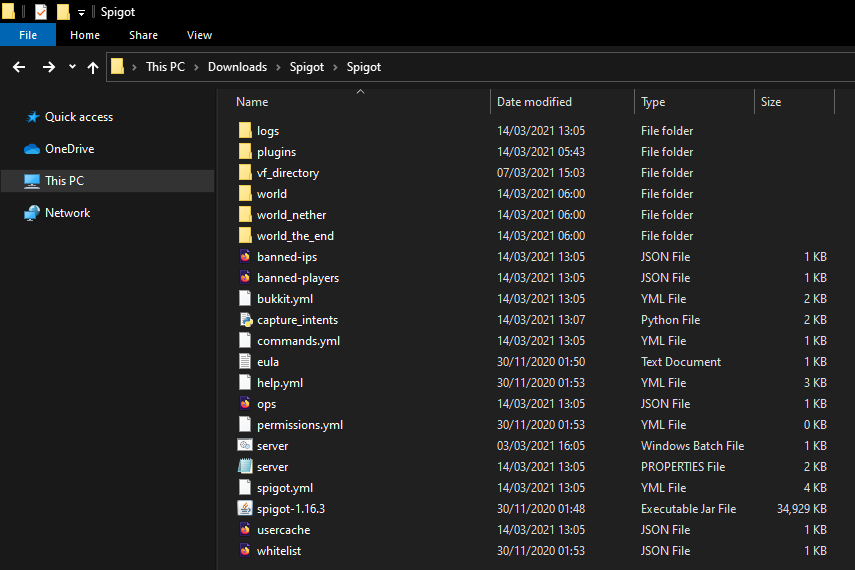Click the Python File type text
This screenshot has width=855, height=570.
pos(670,320)
